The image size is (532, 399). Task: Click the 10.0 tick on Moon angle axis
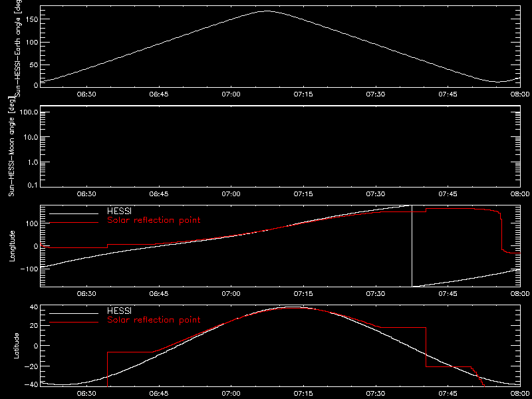30,137
